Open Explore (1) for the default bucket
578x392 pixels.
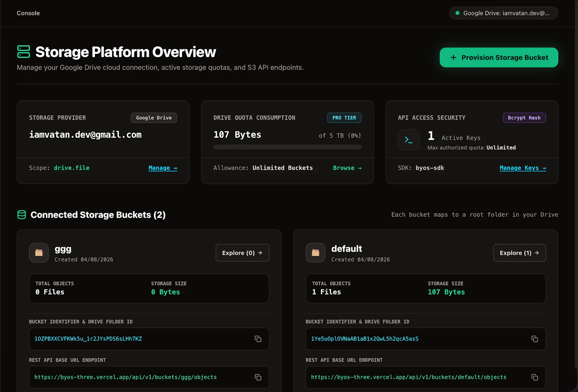pyautogui.click(x=519, y=253)
